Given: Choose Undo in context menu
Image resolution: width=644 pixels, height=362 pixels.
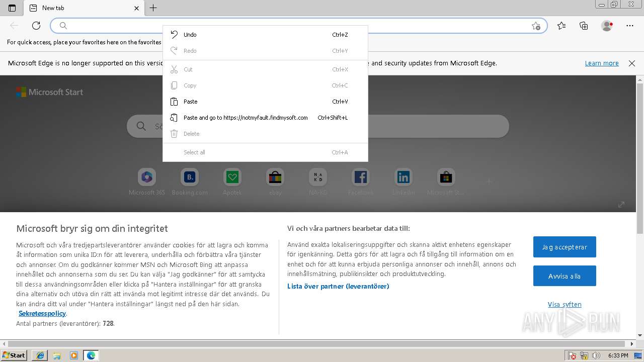Looking at the screenshot, I should (265, 35).
